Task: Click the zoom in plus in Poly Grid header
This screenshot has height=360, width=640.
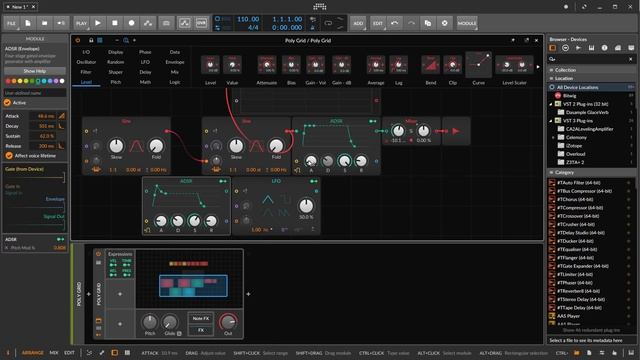Action: coord(134,40)
